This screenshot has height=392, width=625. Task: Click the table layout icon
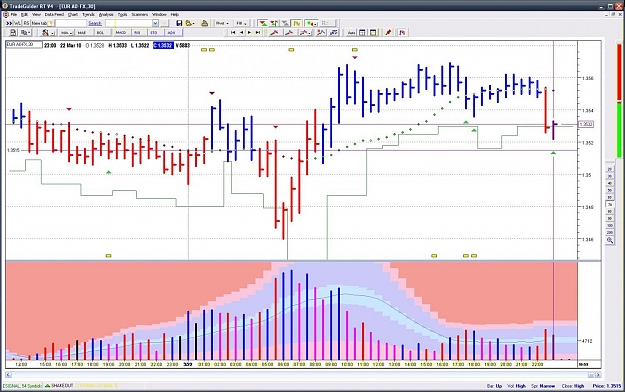click(362, 32)
